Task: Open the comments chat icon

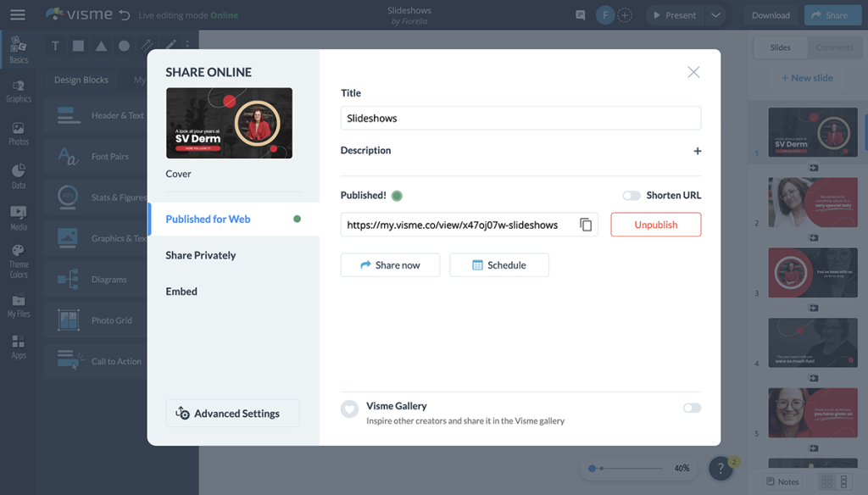Action: point(580,15)
